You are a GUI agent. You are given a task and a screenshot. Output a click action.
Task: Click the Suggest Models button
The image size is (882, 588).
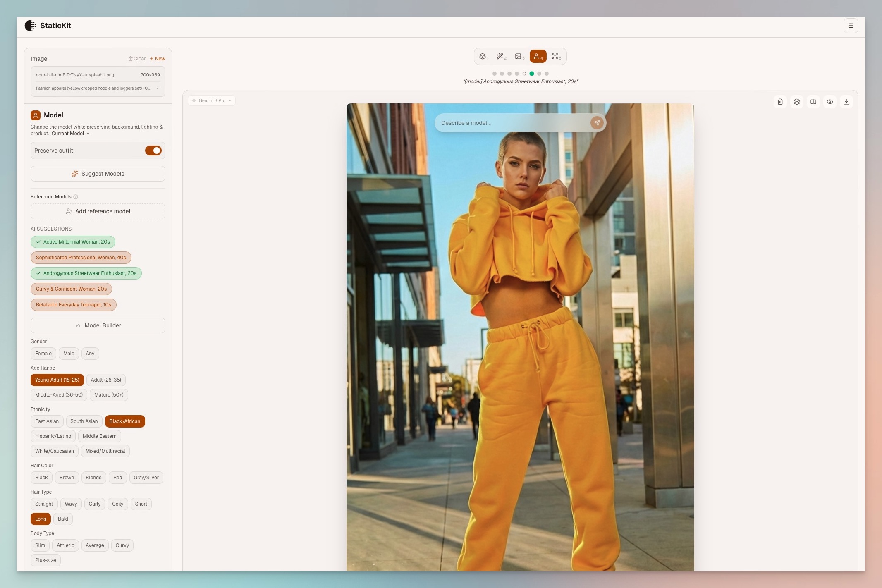(98, 174)
